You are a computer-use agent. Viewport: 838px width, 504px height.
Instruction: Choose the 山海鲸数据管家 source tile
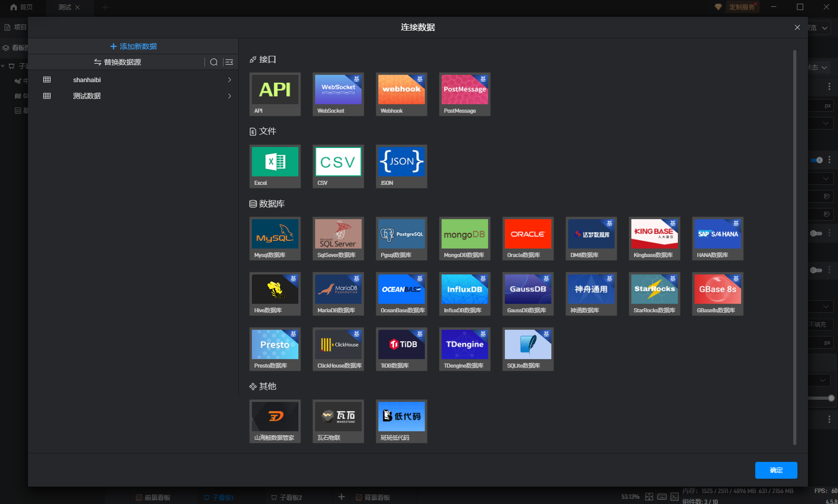275,421
